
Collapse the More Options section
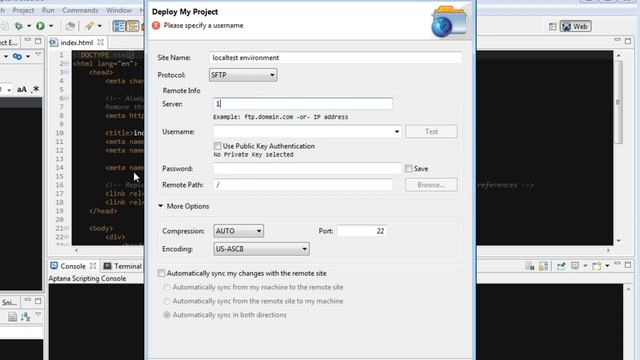pyautogui.click(x=160, y=206)
